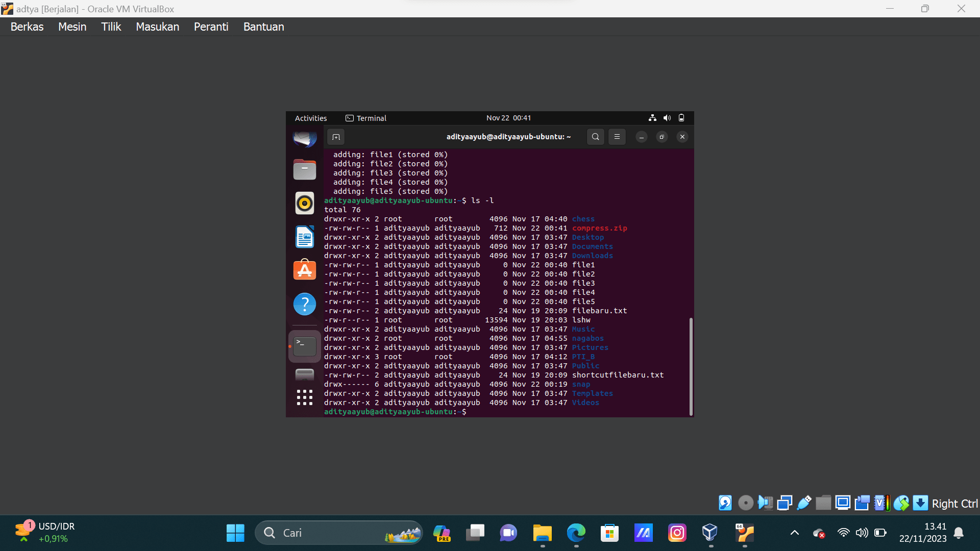The width and height of the screenshot is (980, 551).
Task: Open the Peranti menu
Action: pyautogui.click(x=211, y=27)
